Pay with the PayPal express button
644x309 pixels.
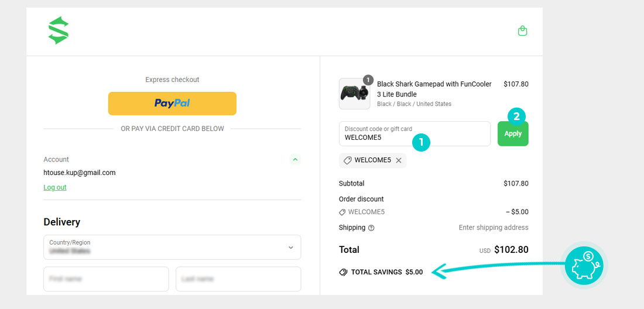click(x=172, y=104)
